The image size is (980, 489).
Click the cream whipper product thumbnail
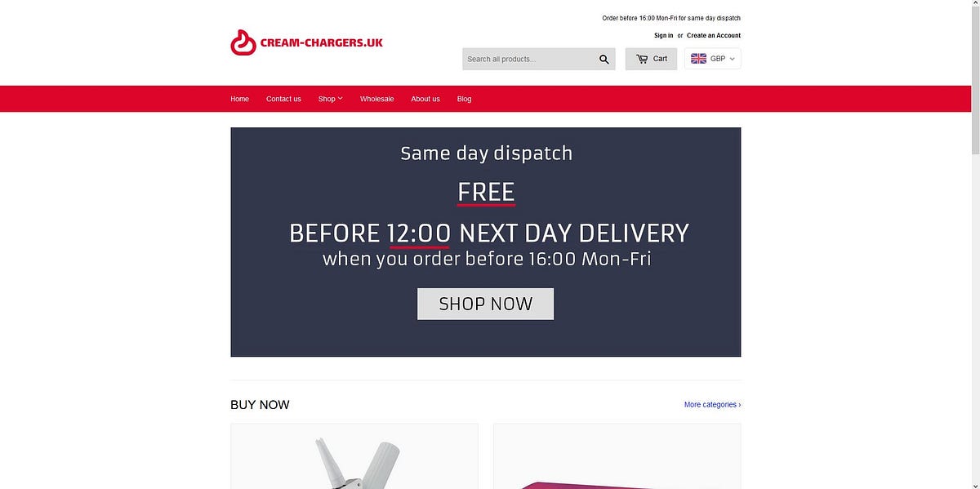tap(354, 456)
